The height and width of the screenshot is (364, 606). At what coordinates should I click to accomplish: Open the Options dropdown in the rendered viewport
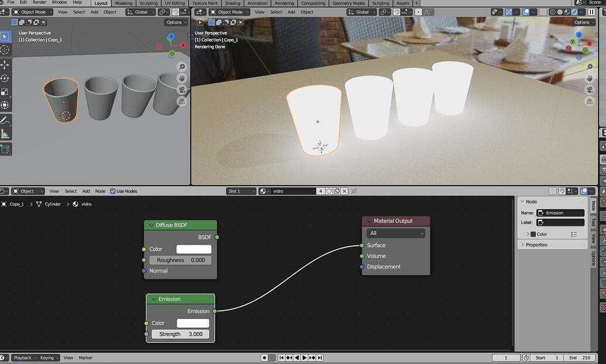coord(584,22)
